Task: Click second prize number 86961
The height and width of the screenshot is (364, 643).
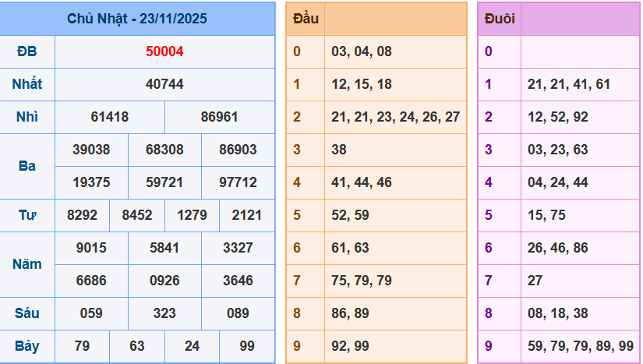Action: pyautogui.click(x=219, y=117)
